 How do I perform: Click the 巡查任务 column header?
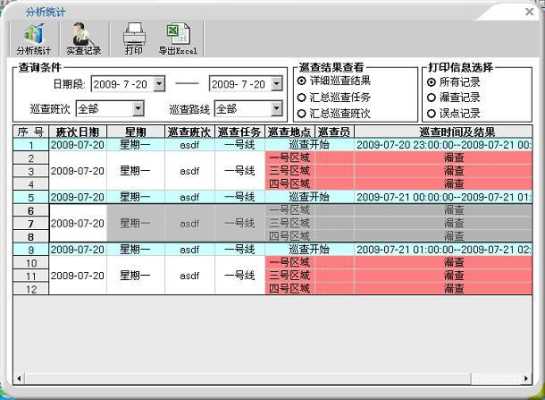coord(239,132)
